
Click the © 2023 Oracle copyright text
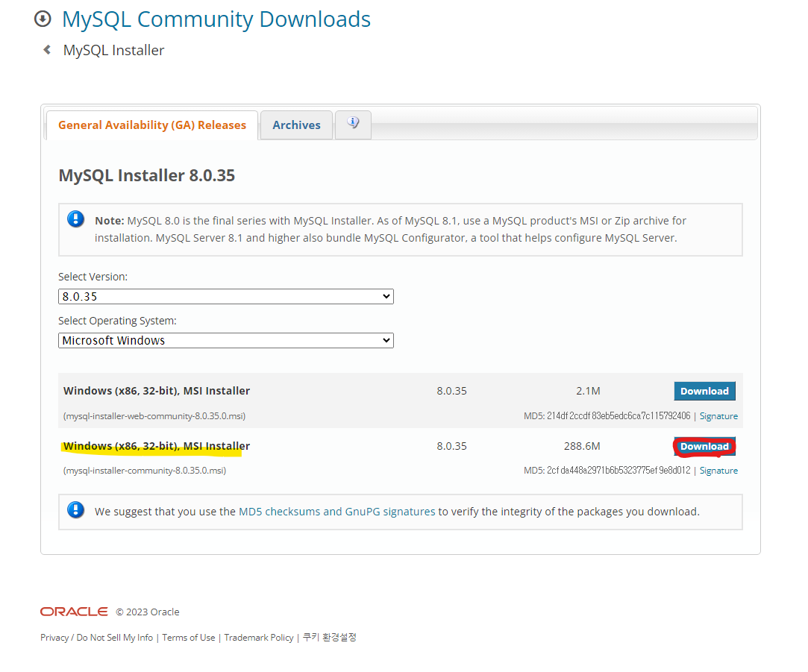point(148,612)
